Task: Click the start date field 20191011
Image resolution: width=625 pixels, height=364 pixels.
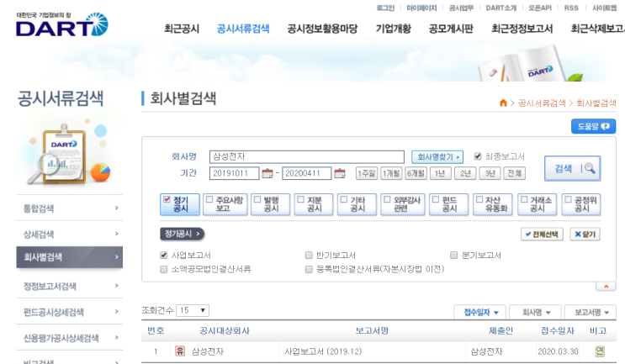Action: [x=234, y=173]
